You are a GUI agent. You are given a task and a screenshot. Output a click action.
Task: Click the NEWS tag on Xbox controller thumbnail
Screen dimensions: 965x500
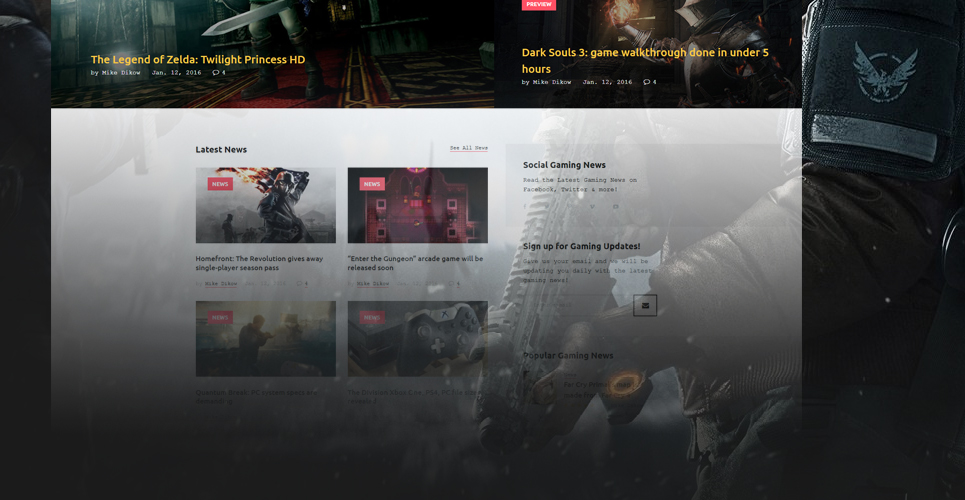[372, 318]
